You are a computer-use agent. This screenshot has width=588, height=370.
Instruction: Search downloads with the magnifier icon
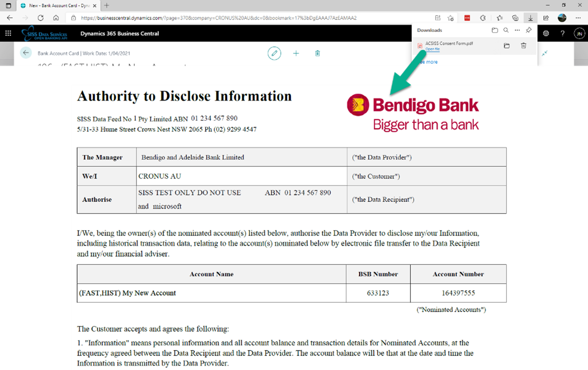pos(506,30)
